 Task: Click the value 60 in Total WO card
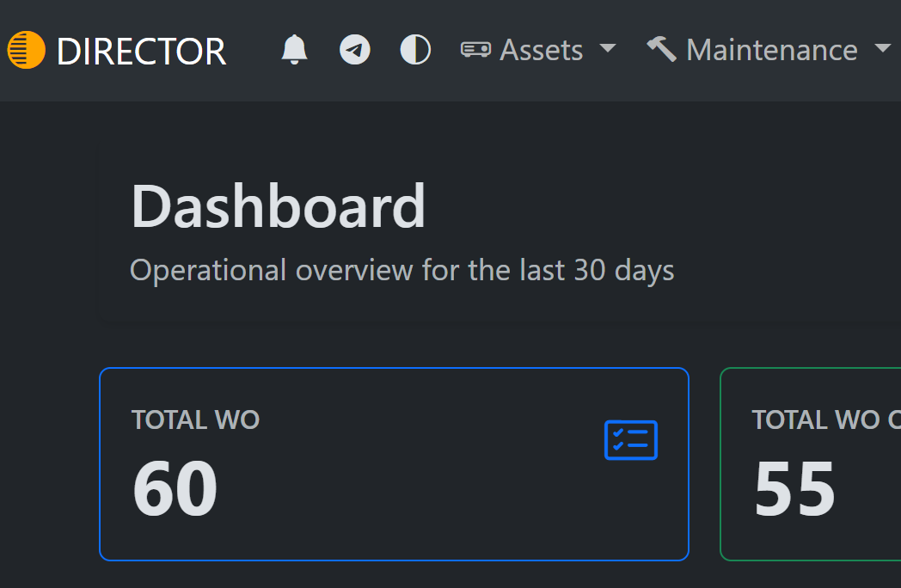pos(175,488)
